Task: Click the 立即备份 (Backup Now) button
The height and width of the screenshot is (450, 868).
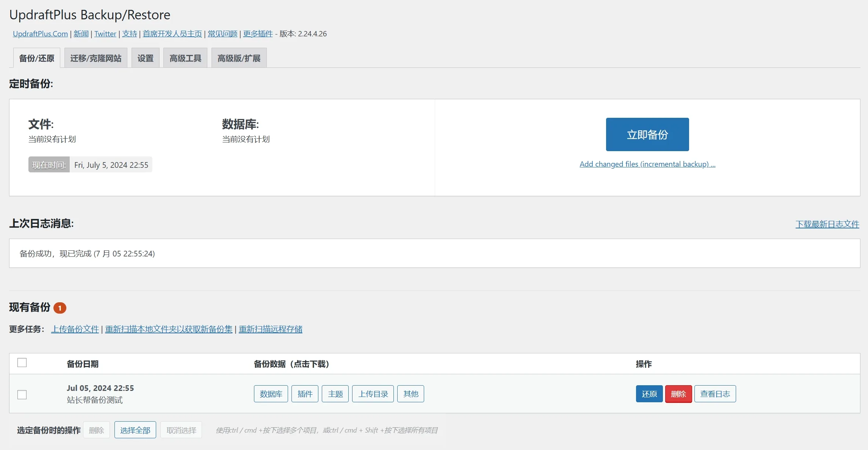Action: click(x=647, y=134)
